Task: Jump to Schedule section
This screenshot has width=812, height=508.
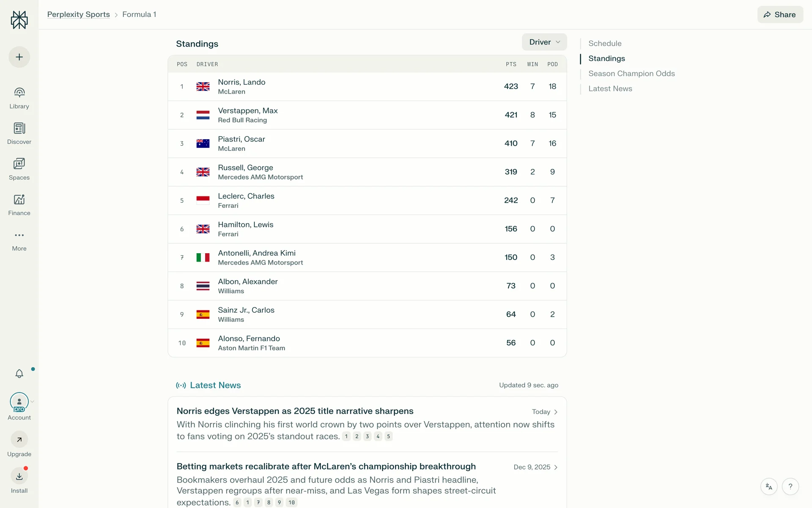Action: 605,43
